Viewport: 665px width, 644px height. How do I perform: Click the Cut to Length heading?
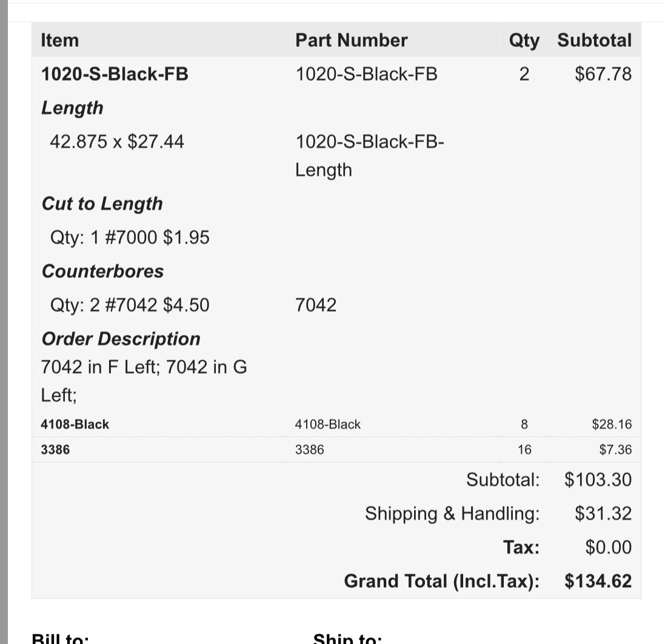click(102, 204)
